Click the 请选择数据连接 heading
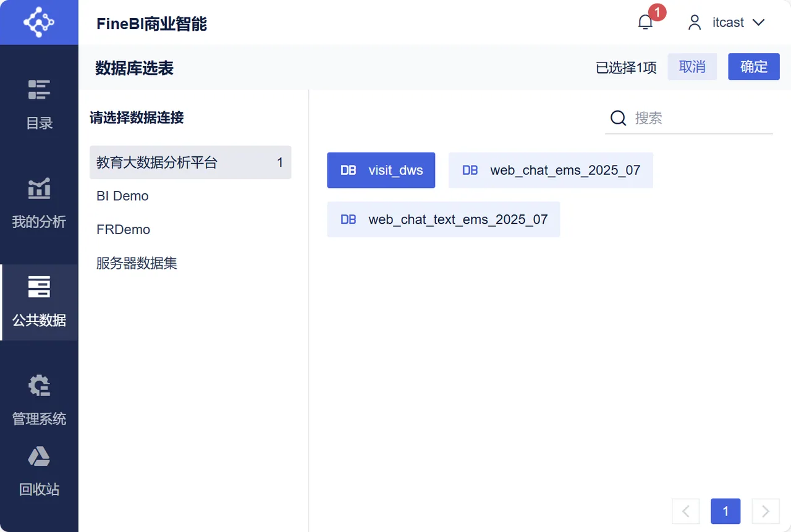This screenshot has height=532, width=791. click(x=137, y=117)
